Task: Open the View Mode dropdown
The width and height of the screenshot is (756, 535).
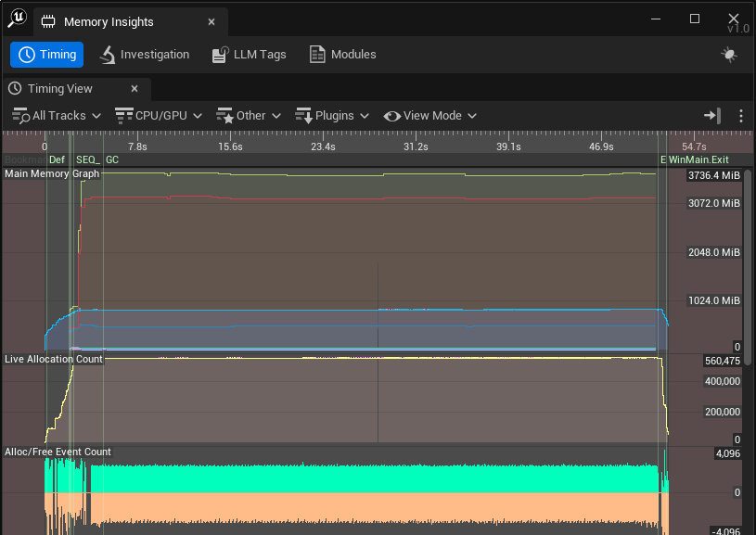Action: click(x=429, y=115)
